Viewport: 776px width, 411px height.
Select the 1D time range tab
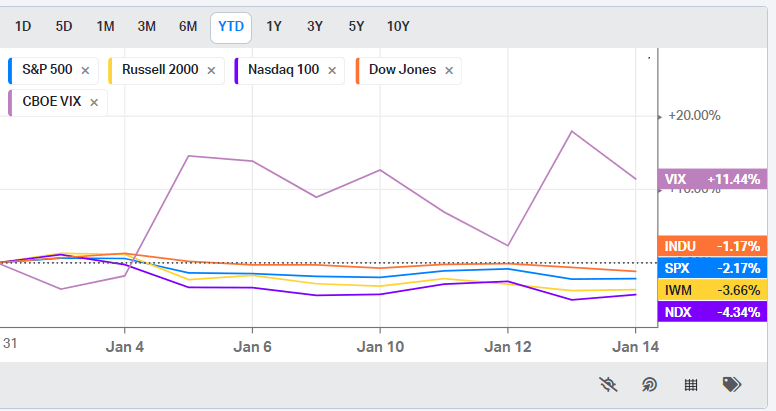(x=23, y=27)
